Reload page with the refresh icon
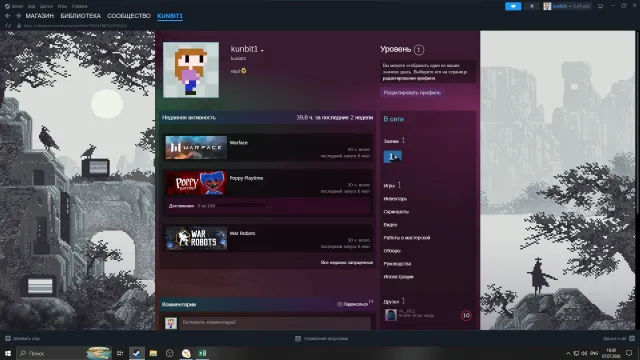640x360 pixels. (x=8, y=25)
